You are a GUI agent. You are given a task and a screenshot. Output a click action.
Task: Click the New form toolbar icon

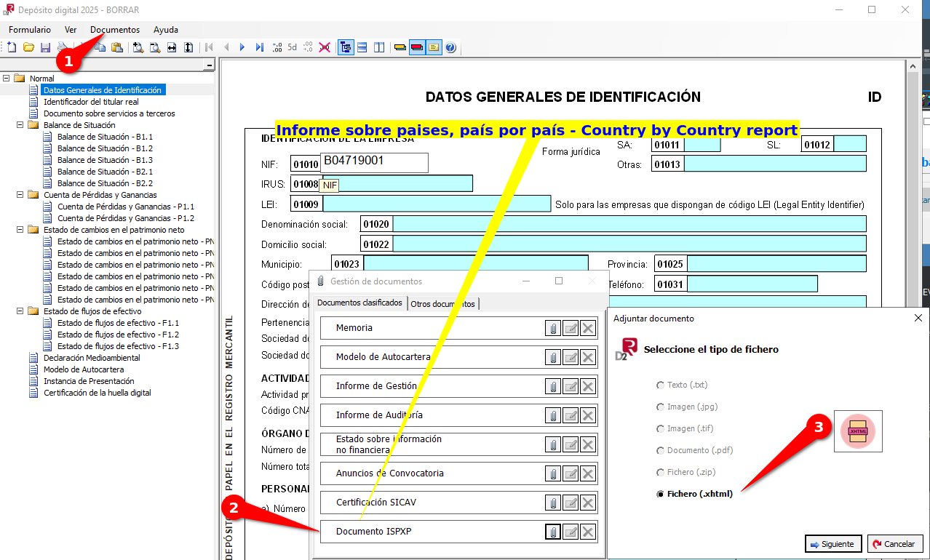point(12,47)
